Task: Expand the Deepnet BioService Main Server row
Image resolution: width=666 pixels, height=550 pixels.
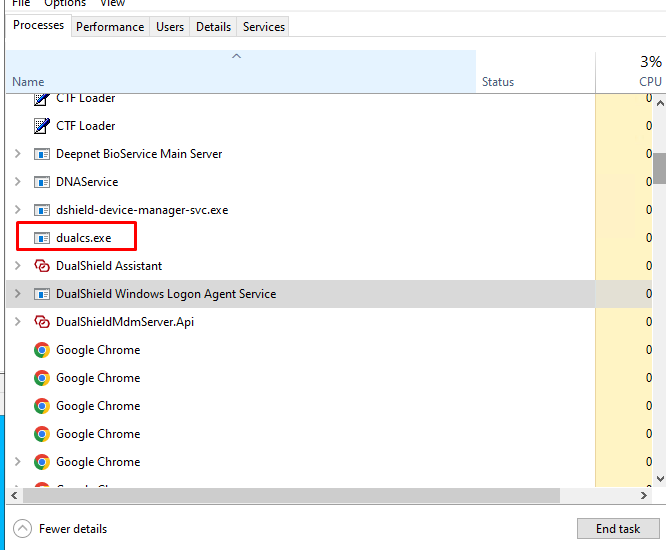Action: pyautogui.click(x=17, y=154)
